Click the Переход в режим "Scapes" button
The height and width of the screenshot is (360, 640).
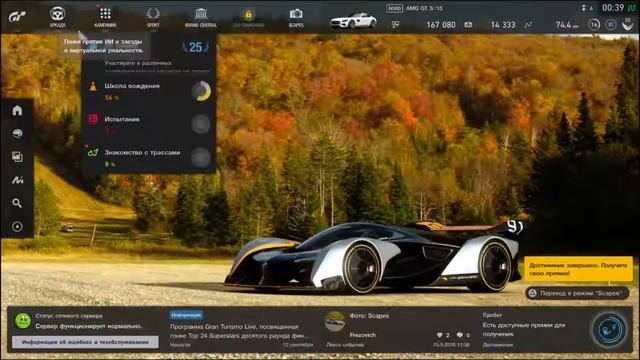point(577,293)
